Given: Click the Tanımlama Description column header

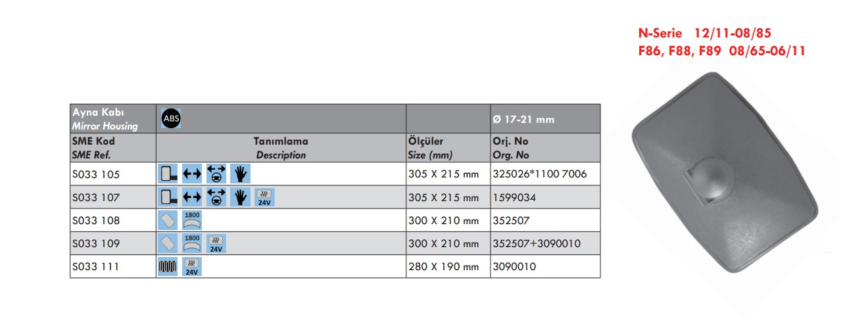Looking at the screenshot, I should (281, 148).
